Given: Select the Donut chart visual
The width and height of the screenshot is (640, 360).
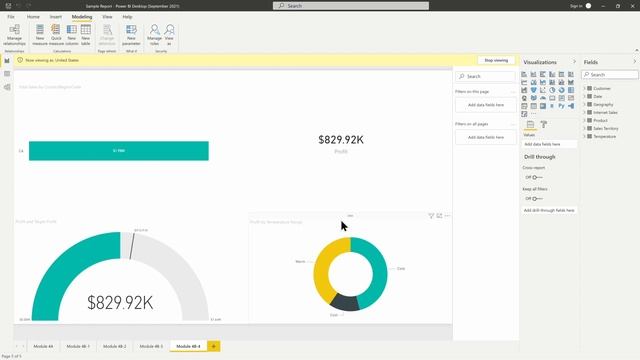Looking at the screenshot, I should pyautogui.click(x=562, y=90).
